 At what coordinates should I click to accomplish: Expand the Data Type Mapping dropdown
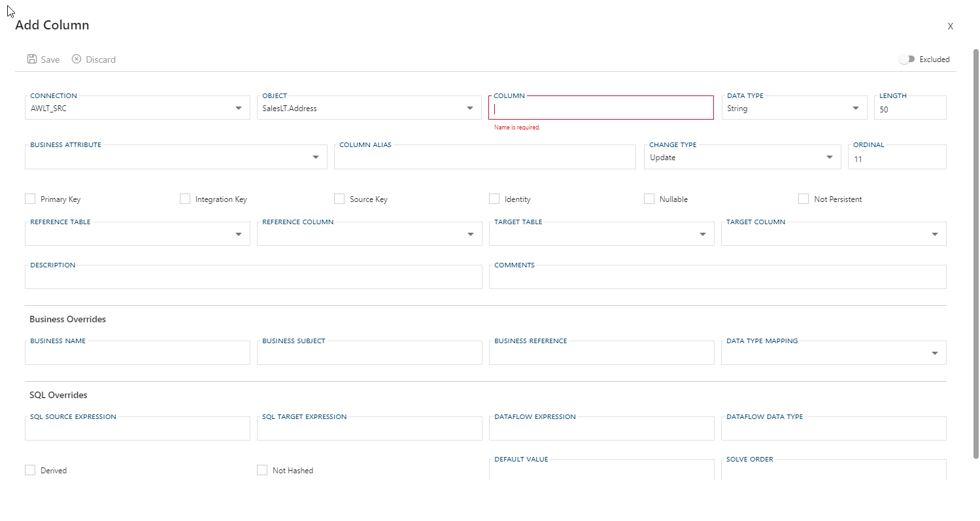pos(934,352)
